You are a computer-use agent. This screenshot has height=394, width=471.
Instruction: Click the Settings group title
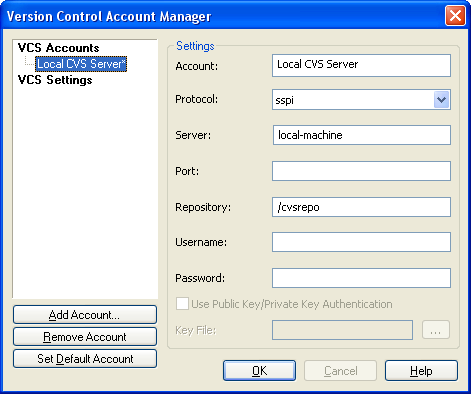coord(195,46)
